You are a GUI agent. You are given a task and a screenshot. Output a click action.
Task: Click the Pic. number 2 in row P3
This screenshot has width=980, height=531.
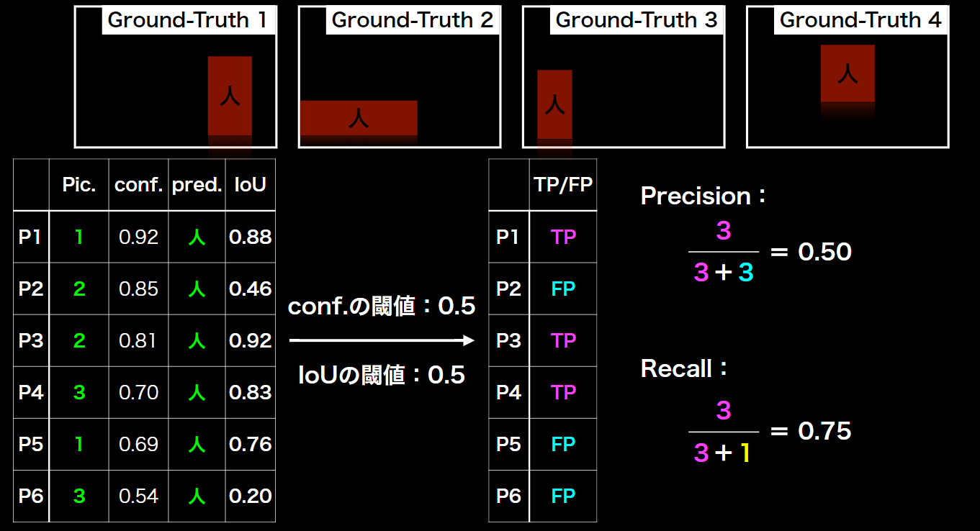[79, 340]
